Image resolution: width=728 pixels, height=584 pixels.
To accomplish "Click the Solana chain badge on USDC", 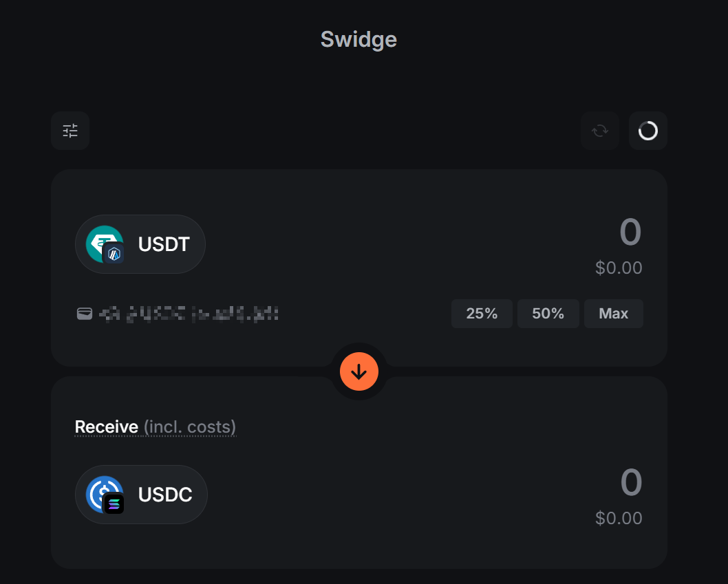I will coord(114,504).
